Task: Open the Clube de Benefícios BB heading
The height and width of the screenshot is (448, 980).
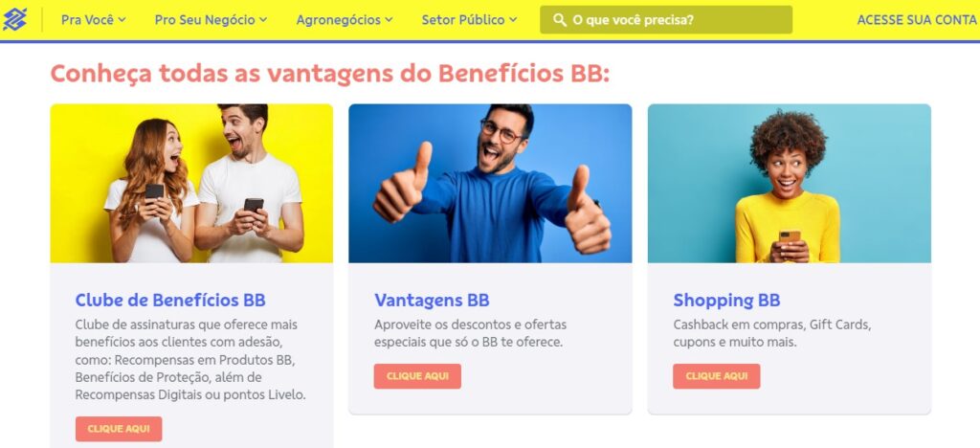Action: 170,300
